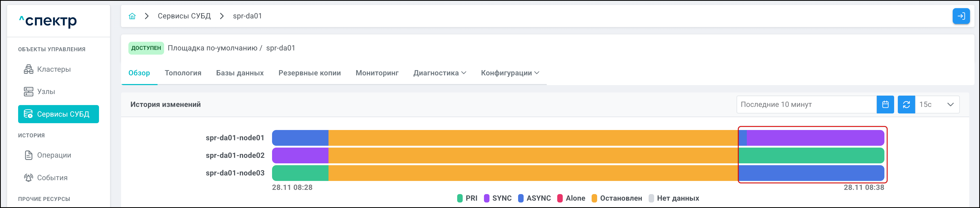Screen dimensions: 980x208
Task: Click the refresh history icon
Action: pos(906,105)
